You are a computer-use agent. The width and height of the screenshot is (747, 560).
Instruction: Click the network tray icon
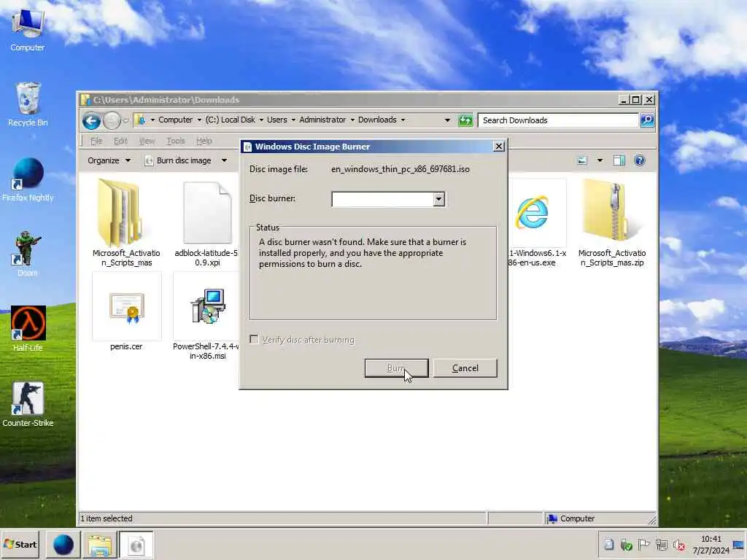[x=661, y=544]
